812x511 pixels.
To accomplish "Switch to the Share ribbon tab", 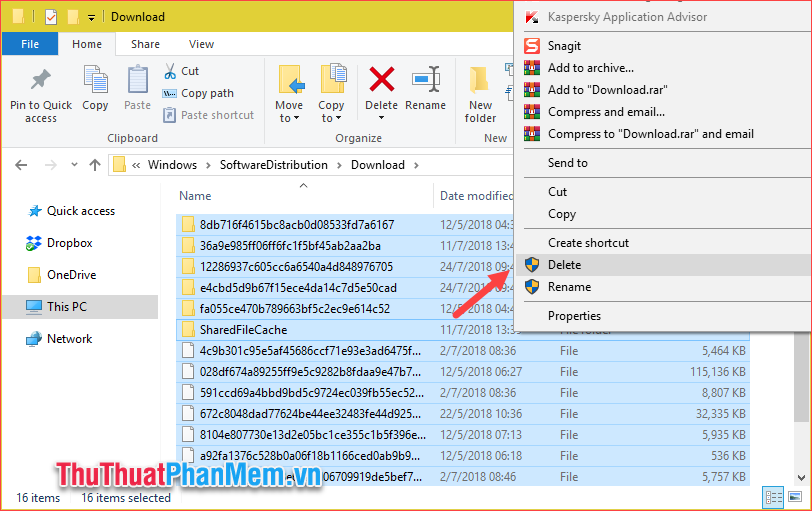I will point(145,44).
